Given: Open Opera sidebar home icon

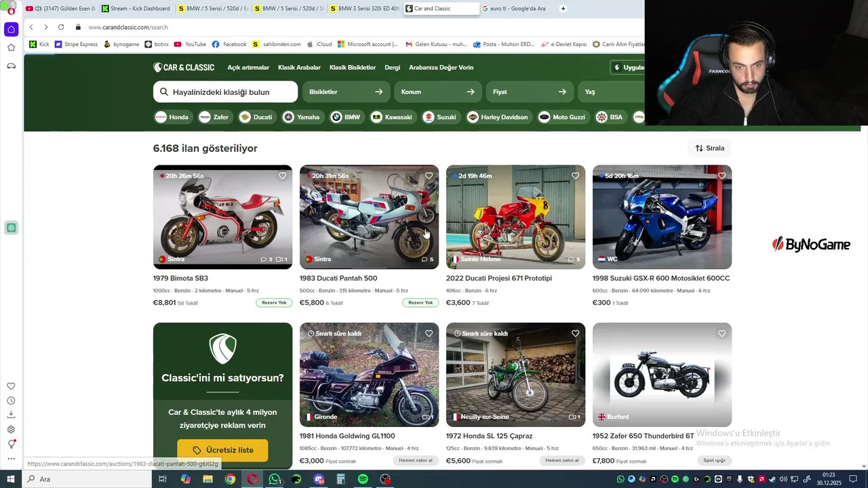Looking at the screenshot, I should tap(11, 29).
